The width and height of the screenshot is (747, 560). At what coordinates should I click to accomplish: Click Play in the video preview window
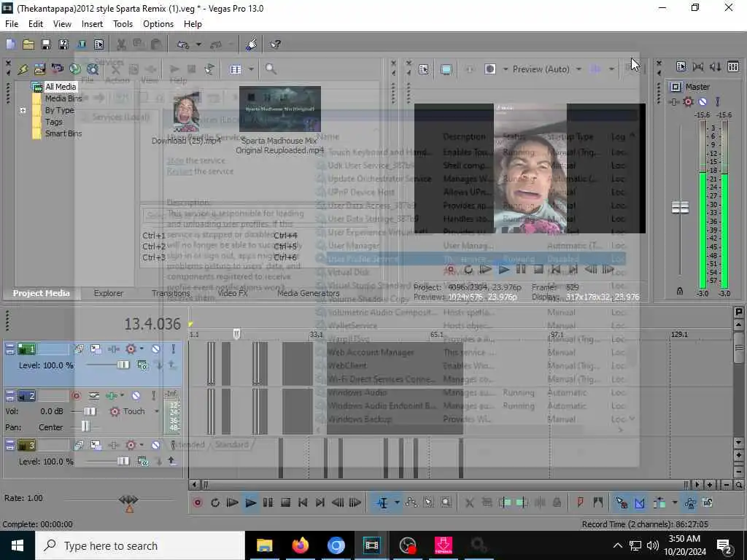503,270
